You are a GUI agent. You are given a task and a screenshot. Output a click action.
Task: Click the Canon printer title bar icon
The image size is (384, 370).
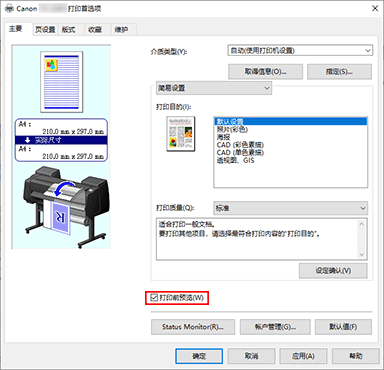9,9
